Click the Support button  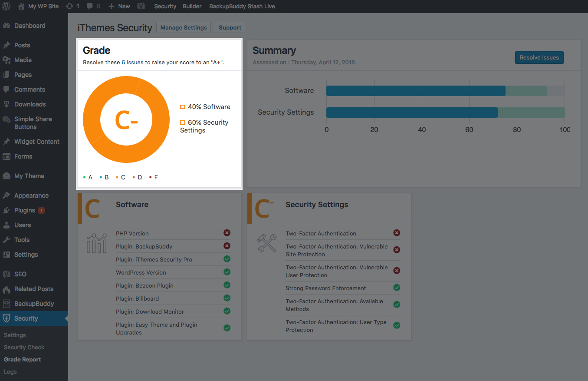click(230, 27)
